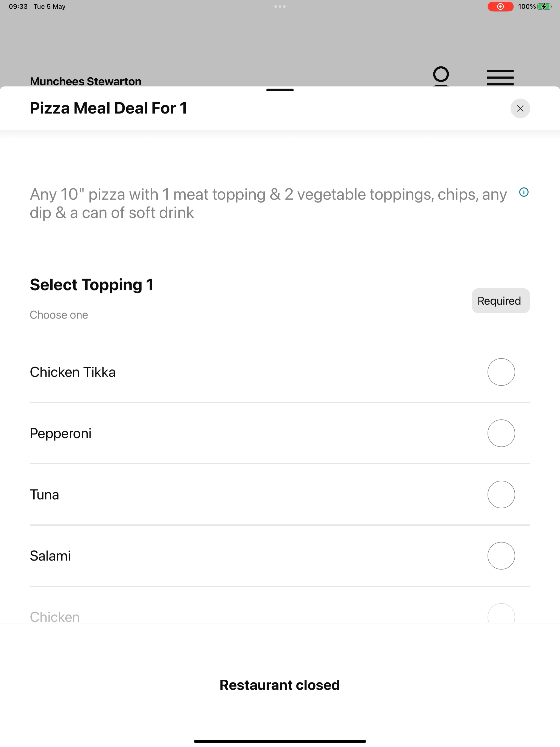Open the user profile icon
The height and width of the screenshot is (747, 560).
coord(441,77)
